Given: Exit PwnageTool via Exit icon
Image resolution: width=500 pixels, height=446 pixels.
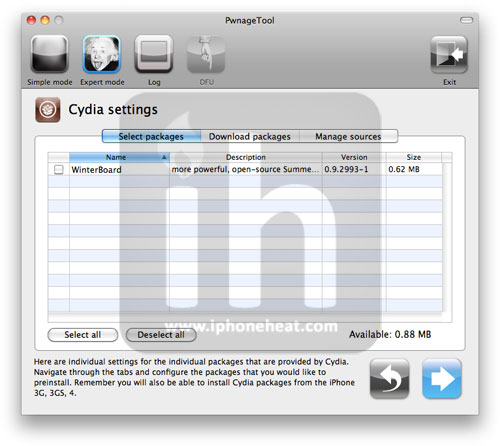Looking at the screenshot, I should (449, 55).
